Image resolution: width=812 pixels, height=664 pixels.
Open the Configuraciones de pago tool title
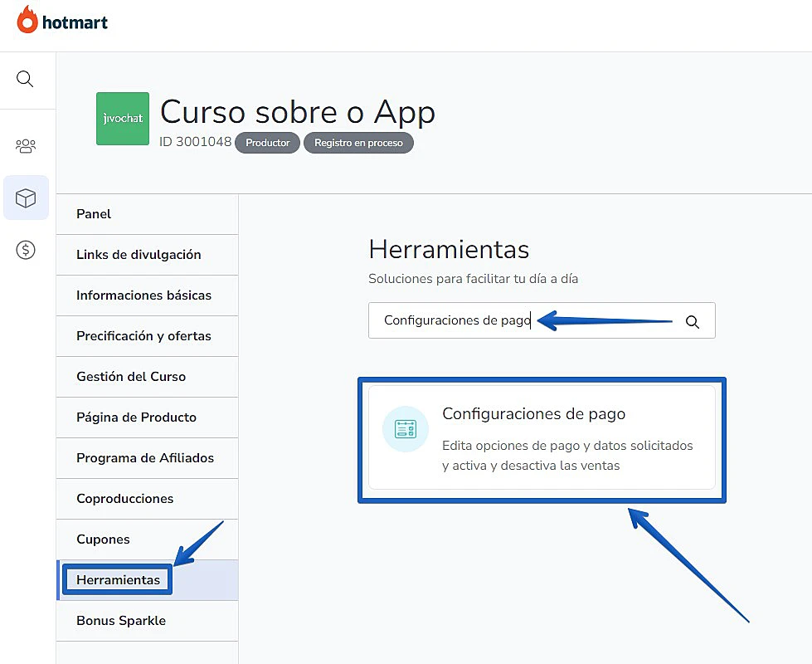533,413
